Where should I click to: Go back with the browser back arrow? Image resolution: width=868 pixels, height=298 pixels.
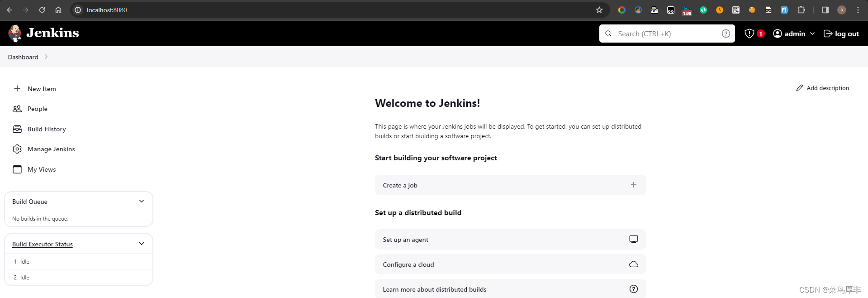9,10
